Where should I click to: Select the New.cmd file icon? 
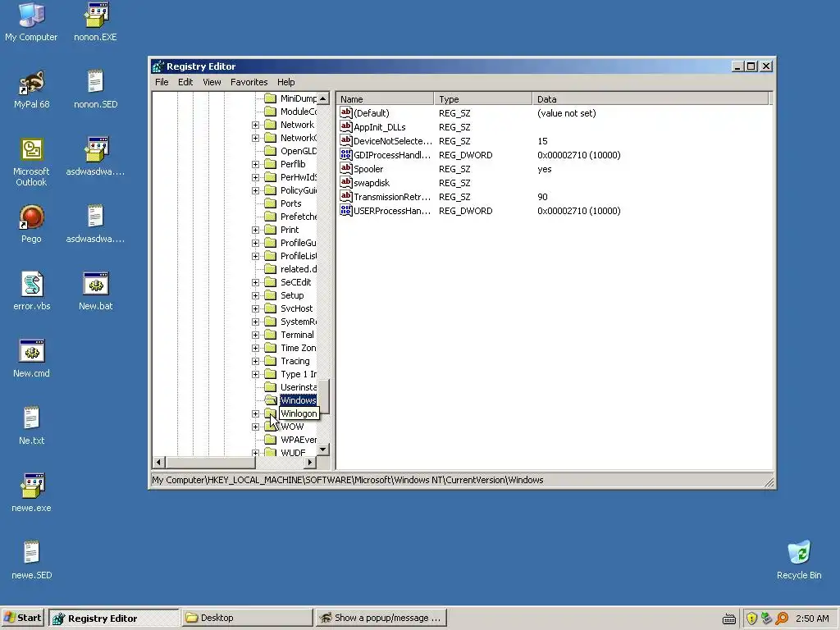tap(31, 352)
